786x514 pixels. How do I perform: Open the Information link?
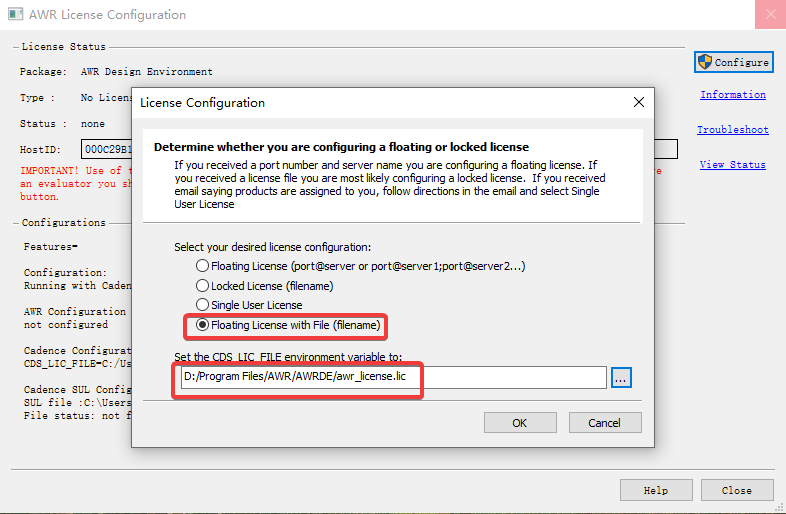click(x=733, y=94)
